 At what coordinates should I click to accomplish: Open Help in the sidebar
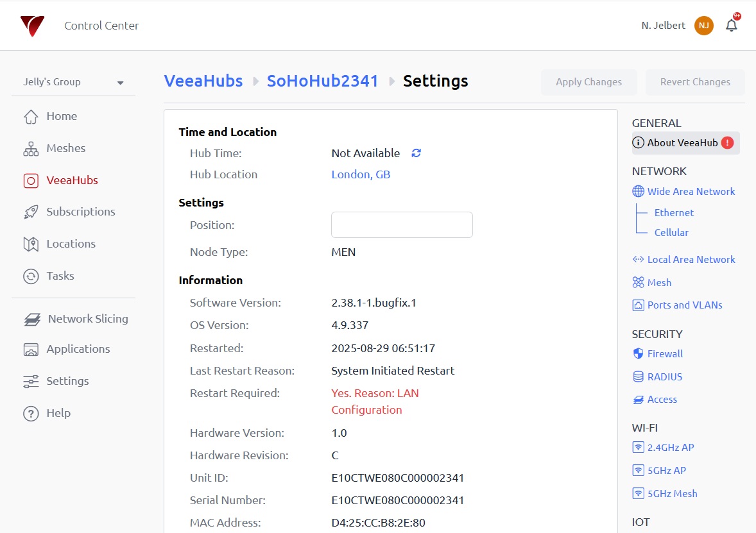(58, 413)
